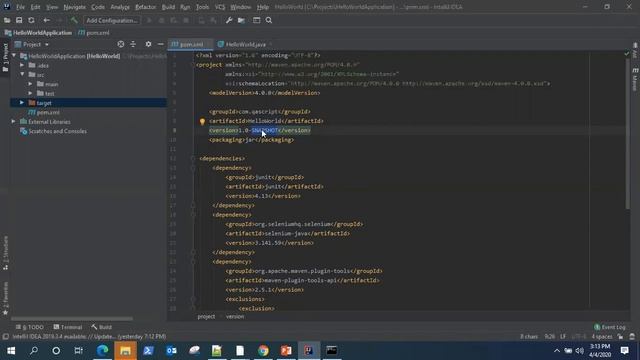640x360 pixels.
Task: Open Windows notification center
Action: (x=624, y=351)
